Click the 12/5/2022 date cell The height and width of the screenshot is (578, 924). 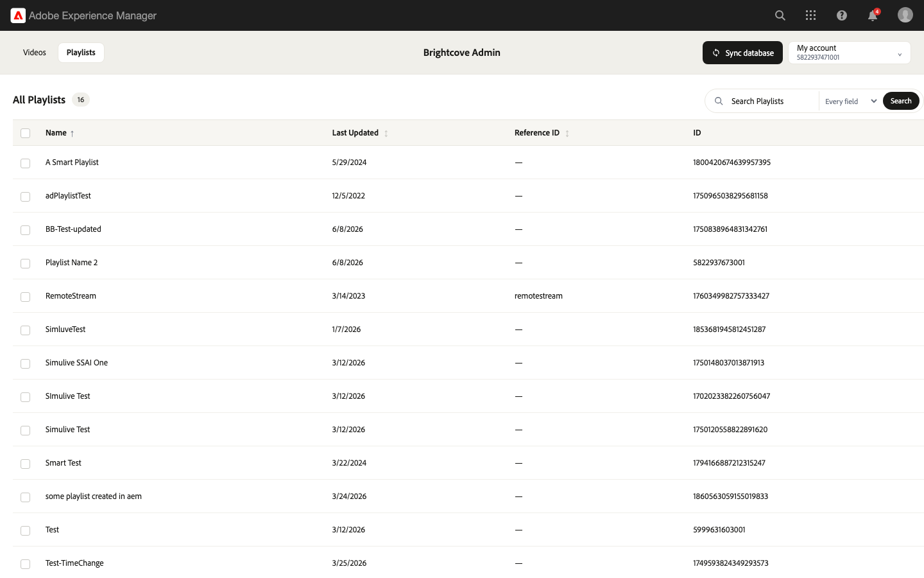348,196
